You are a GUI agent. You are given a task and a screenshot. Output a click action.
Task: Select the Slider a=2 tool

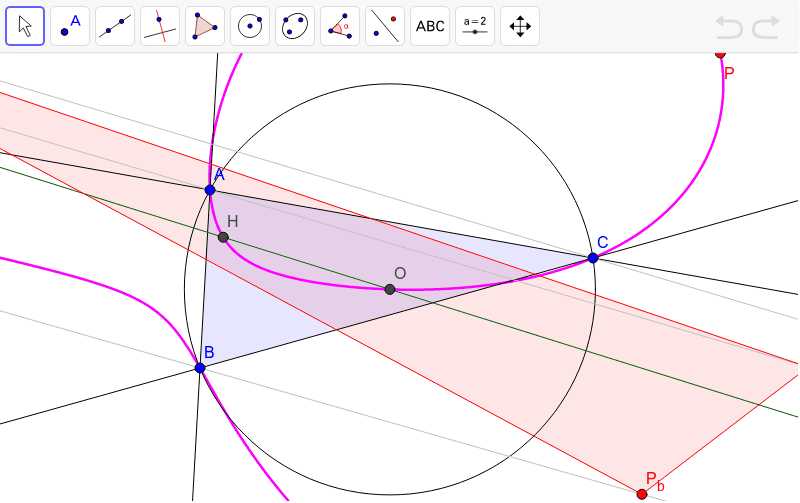[x=474, y=26]
